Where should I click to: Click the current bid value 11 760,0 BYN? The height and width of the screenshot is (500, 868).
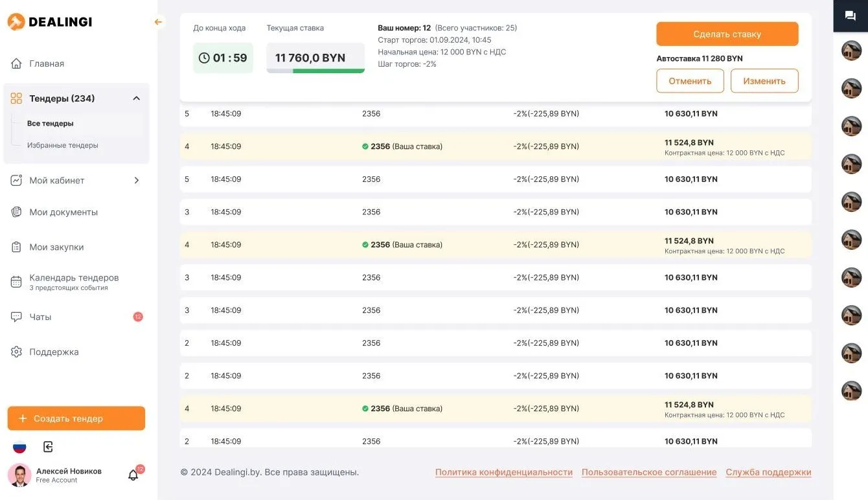pyautogui.click(x=310, y=58)
